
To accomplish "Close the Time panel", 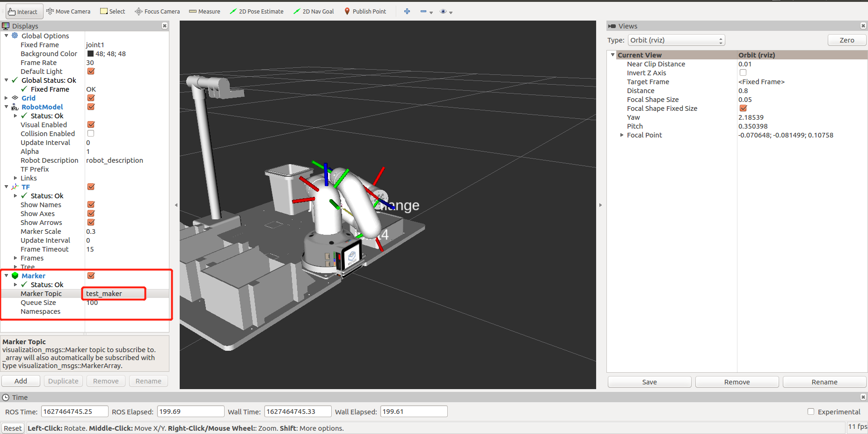I will (863, 397).
